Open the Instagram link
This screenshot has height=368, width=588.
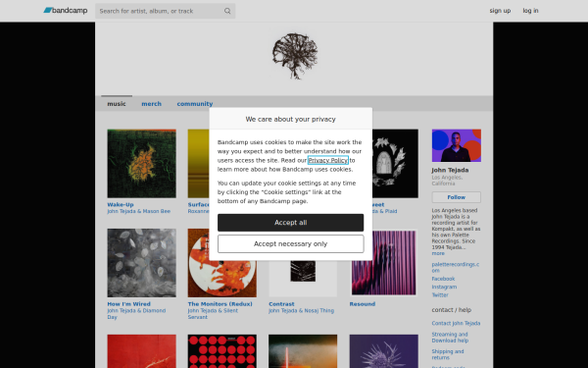click(x=444, y=287)
